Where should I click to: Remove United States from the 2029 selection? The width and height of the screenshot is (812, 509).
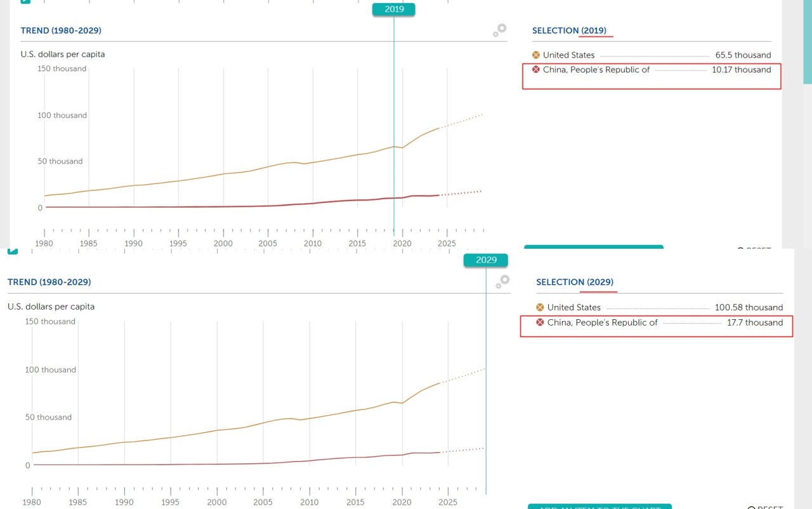pyautogui.click(x=540, y=308)
